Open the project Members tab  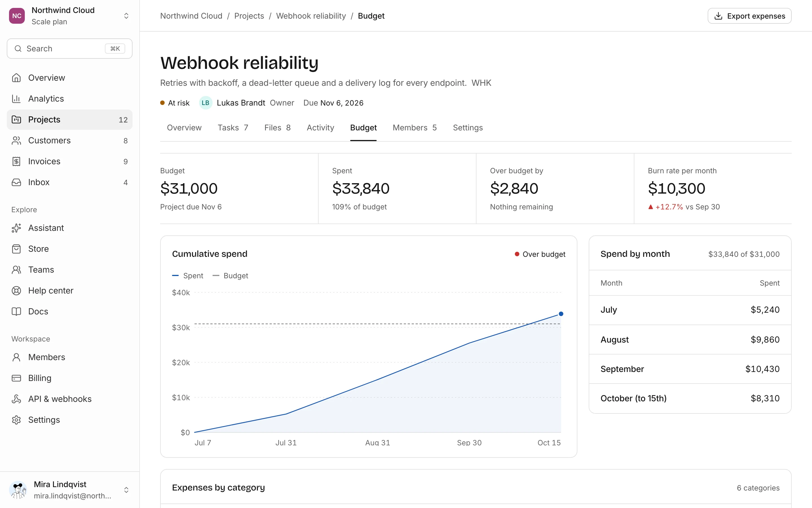click(x=415, y=128)
